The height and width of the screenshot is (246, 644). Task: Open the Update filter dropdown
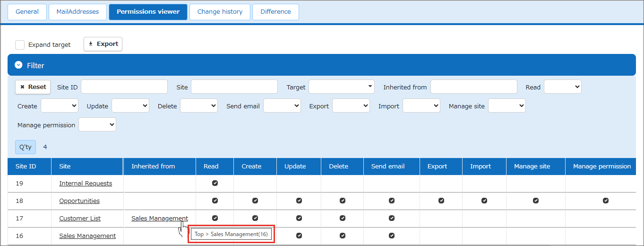tap(130, 105)
